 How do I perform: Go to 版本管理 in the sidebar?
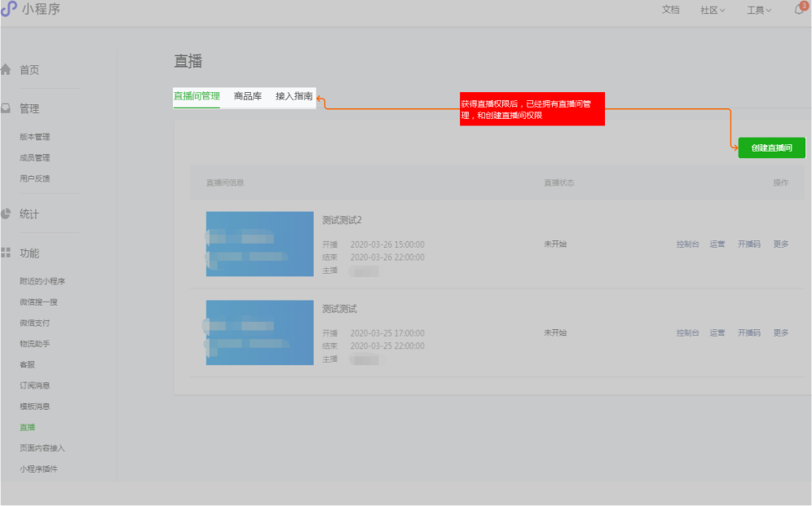(35, 136)
